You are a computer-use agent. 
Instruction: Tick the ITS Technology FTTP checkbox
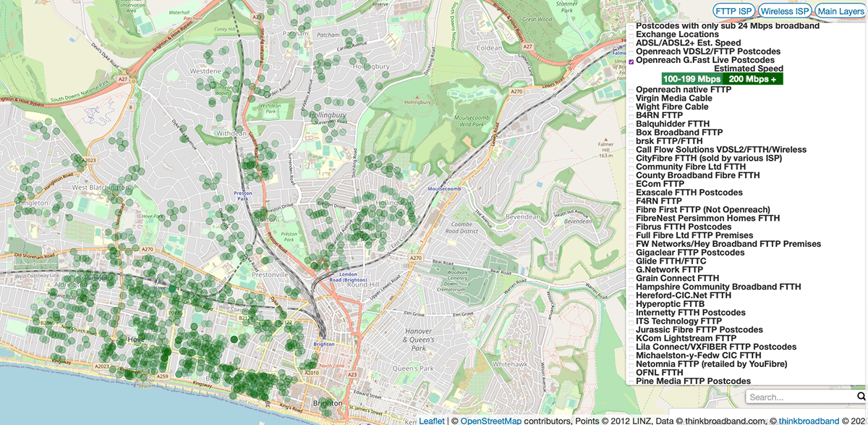[x=631, y=322]
